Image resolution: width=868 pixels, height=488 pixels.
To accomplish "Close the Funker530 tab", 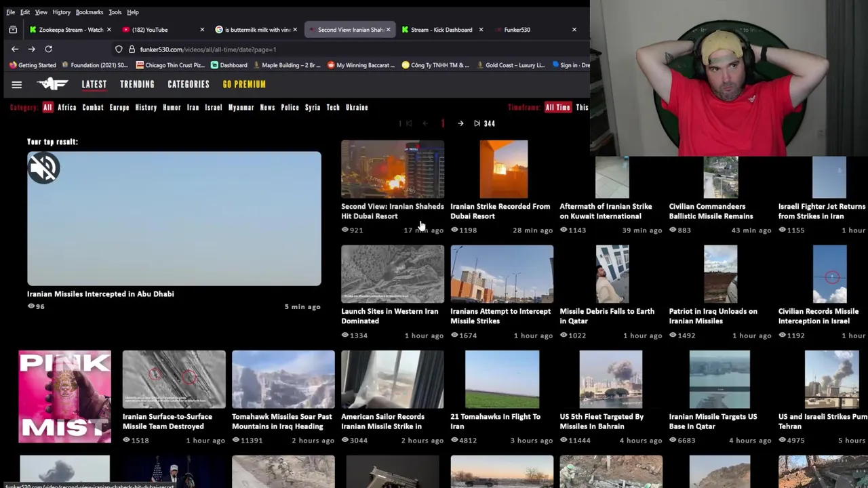I will tap(574, 30).
